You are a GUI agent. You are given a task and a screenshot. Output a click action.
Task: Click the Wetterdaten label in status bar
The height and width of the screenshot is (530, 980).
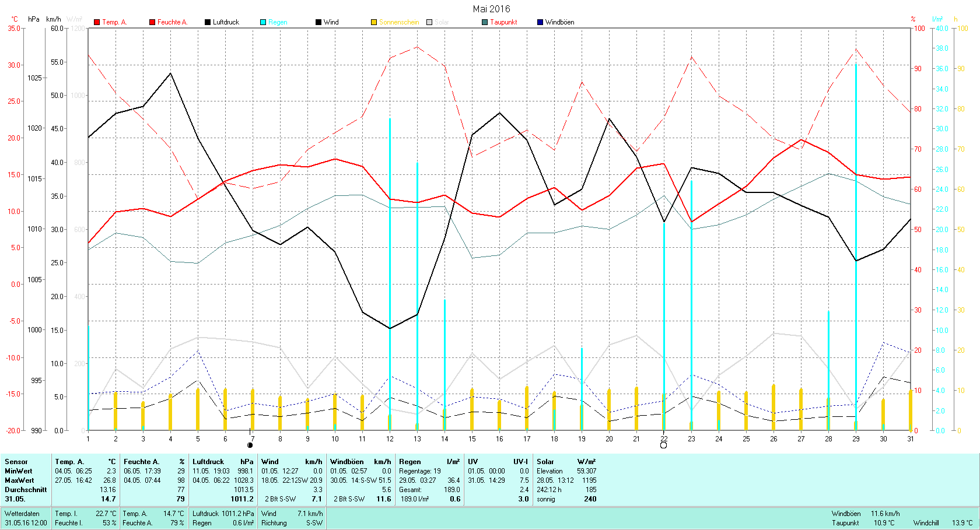(22, 514)
